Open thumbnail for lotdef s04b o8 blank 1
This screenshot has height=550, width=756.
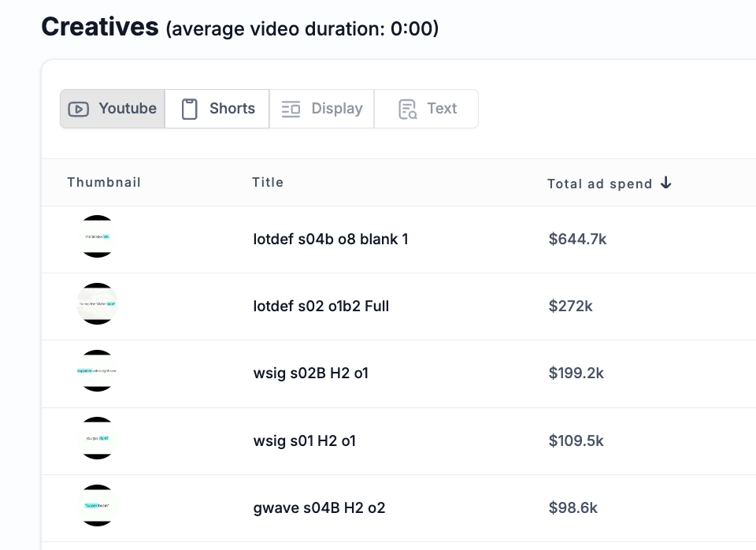click(x=98, y=236)
